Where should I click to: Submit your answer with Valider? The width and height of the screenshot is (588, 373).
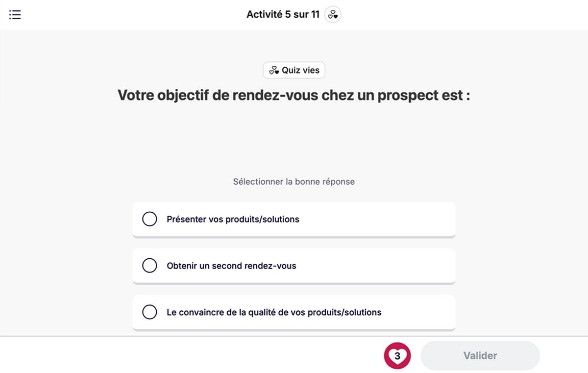(x=479, y=355)
